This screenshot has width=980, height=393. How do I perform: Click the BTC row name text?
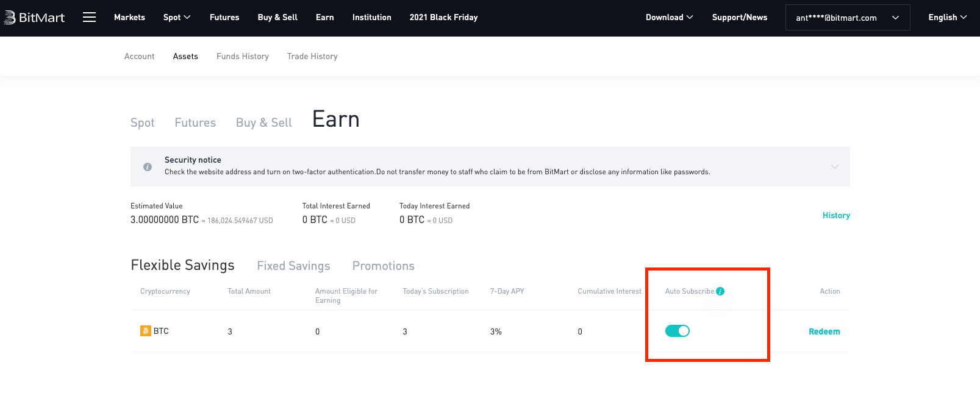point(161,331)
